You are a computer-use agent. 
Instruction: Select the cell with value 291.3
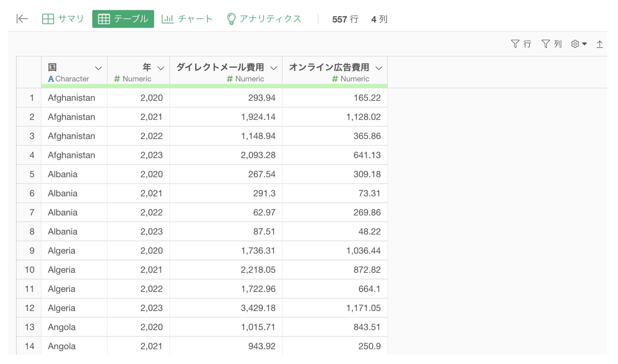[226, 193]
